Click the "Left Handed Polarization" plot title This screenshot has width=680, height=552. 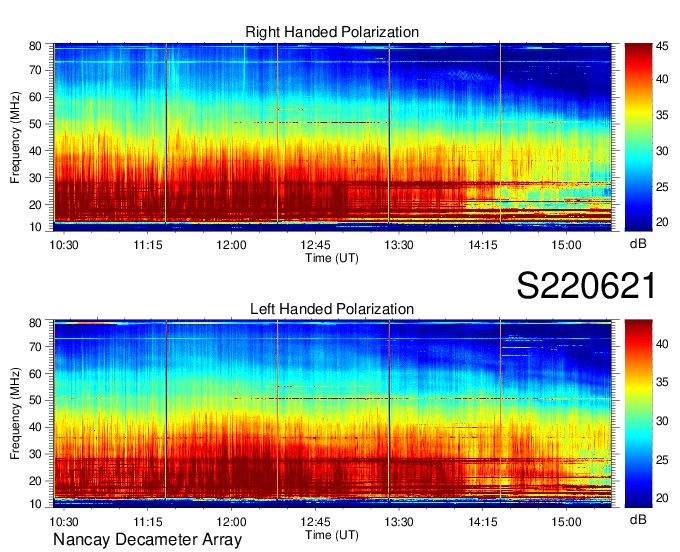[332, 309]
